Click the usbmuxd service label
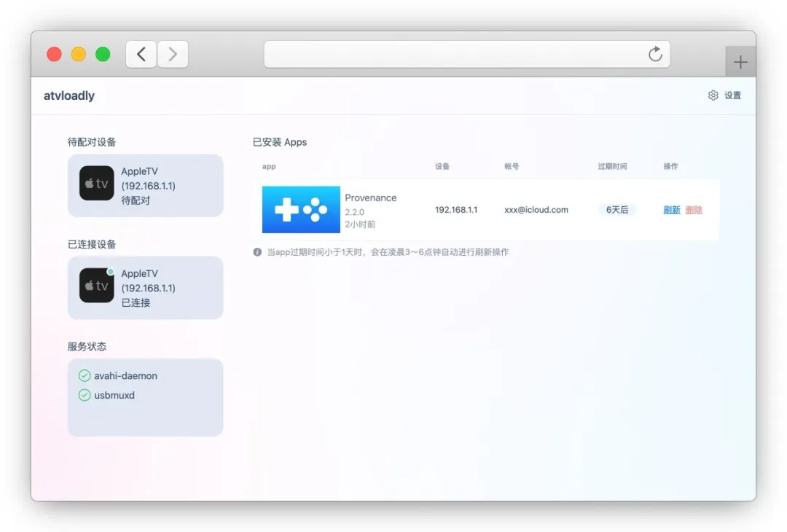787x532 pixels. click(114, 396)
